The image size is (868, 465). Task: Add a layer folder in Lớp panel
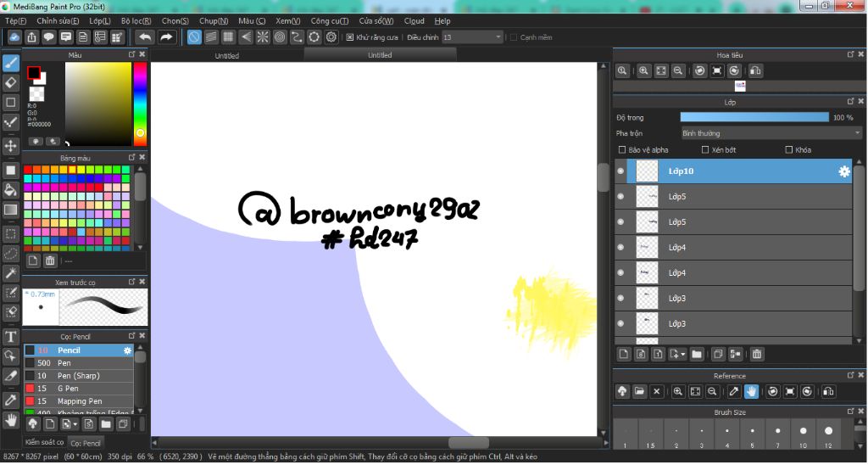[x=697, y=354]
